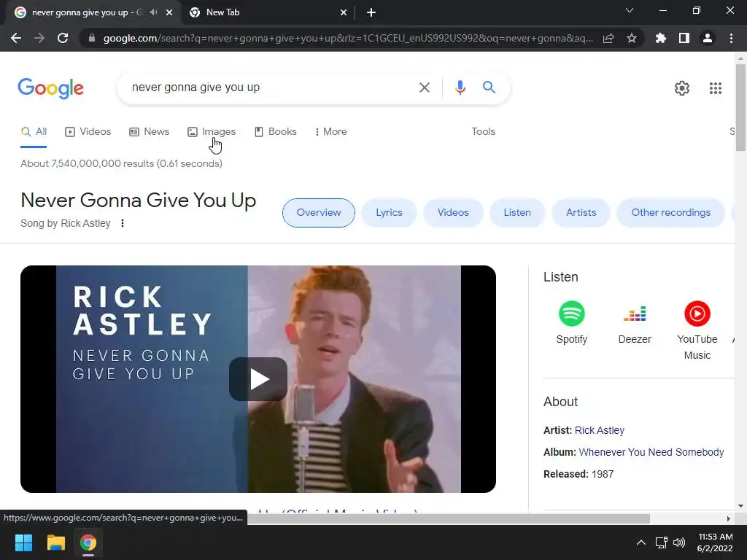Bookmark this page with the star icon
The image size is (747, 560).
click(632, 38)
